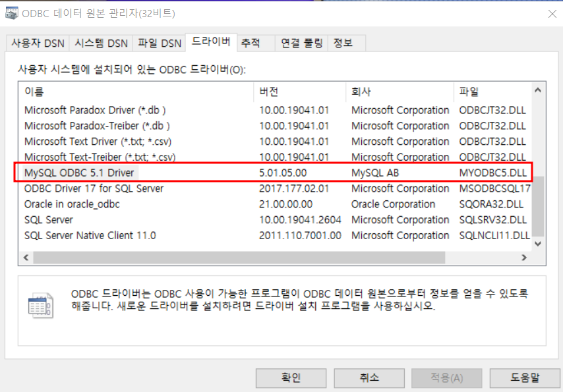Click the ODBC administrator title bar icon

coord(11,13)
